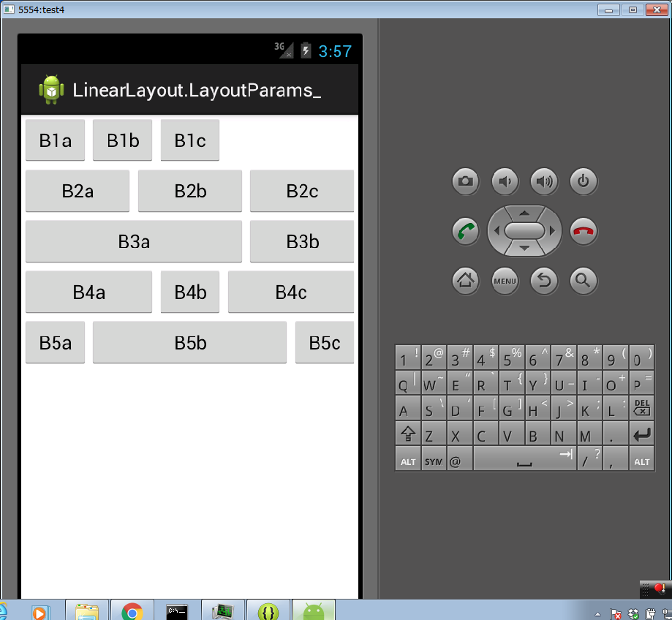Click the emulator Back button
The height and width of the screenshot is (620, 672).
tap(544, 281)
